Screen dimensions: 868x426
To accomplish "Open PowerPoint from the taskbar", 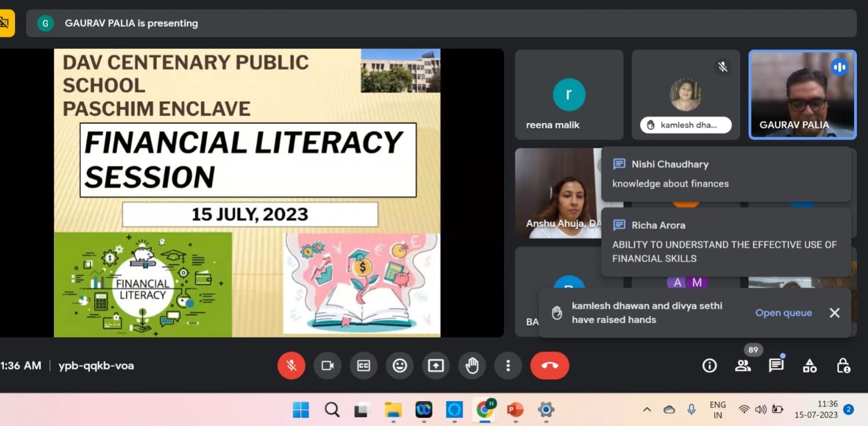I will pyautogui.click(x=515, y=410).
